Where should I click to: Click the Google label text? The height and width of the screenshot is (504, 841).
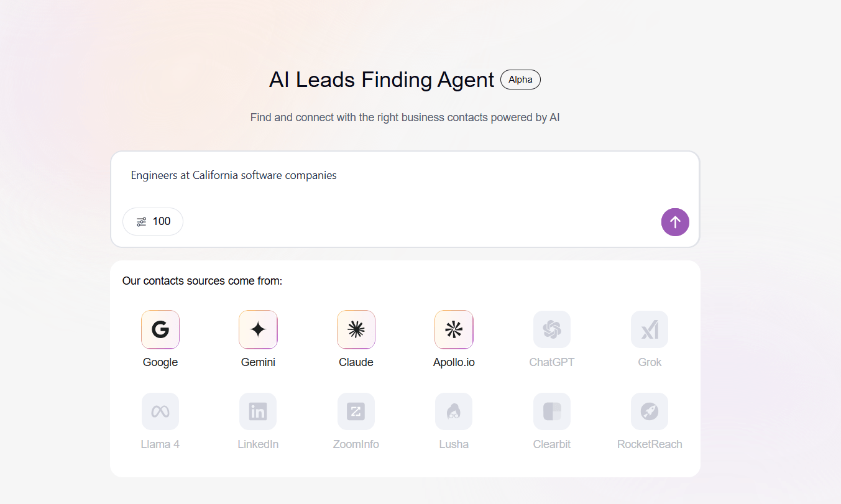click(160, 362)
